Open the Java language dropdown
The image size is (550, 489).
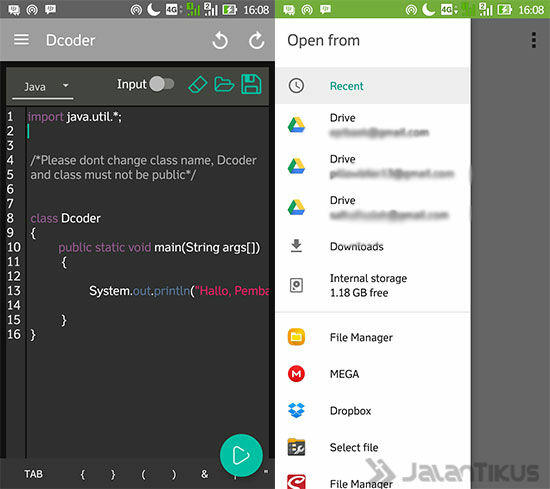click(x=43, y=86)
